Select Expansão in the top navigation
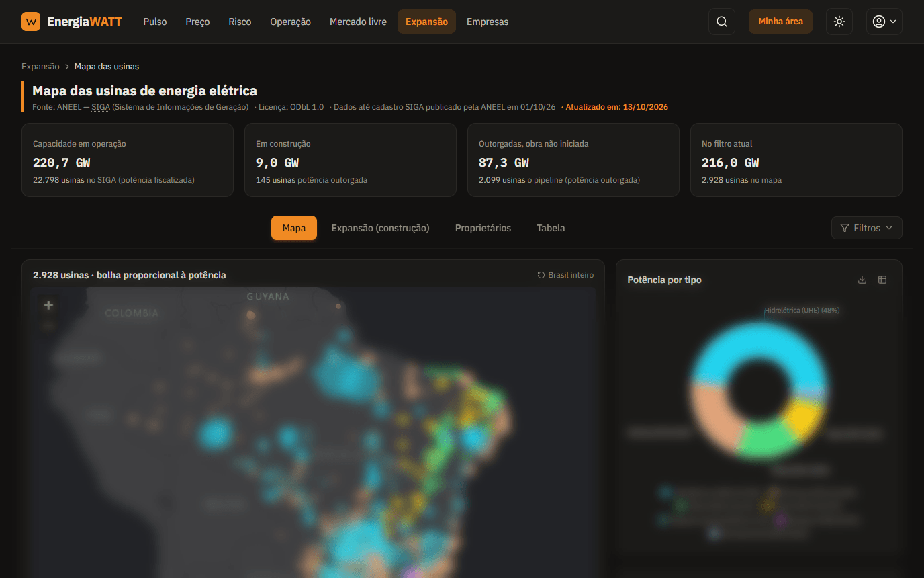Image resolution: width=924 pixels, height=578 pixels. click(x=426, y=22)
